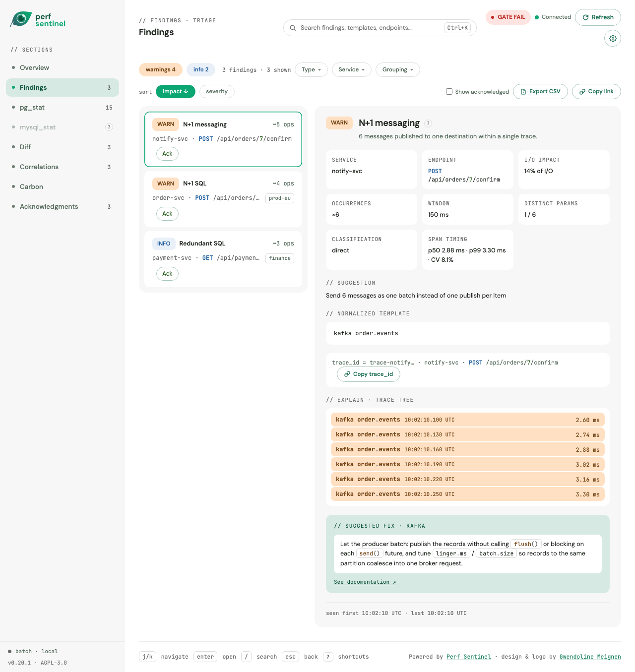
Task: Focus the search findings input field
Action: [x=380, y=28]
